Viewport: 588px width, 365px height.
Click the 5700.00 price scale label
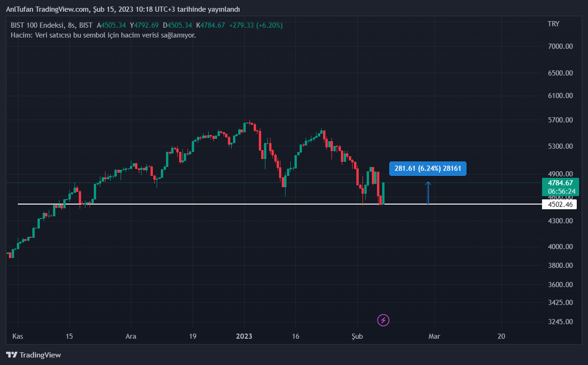(x=560, y=120)
